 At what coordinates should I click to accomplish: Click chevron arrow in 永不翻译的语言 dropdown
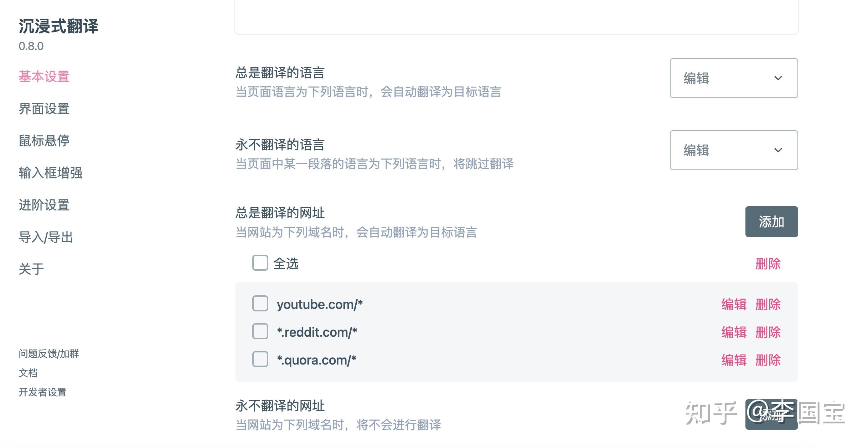(x=778, y=150)
